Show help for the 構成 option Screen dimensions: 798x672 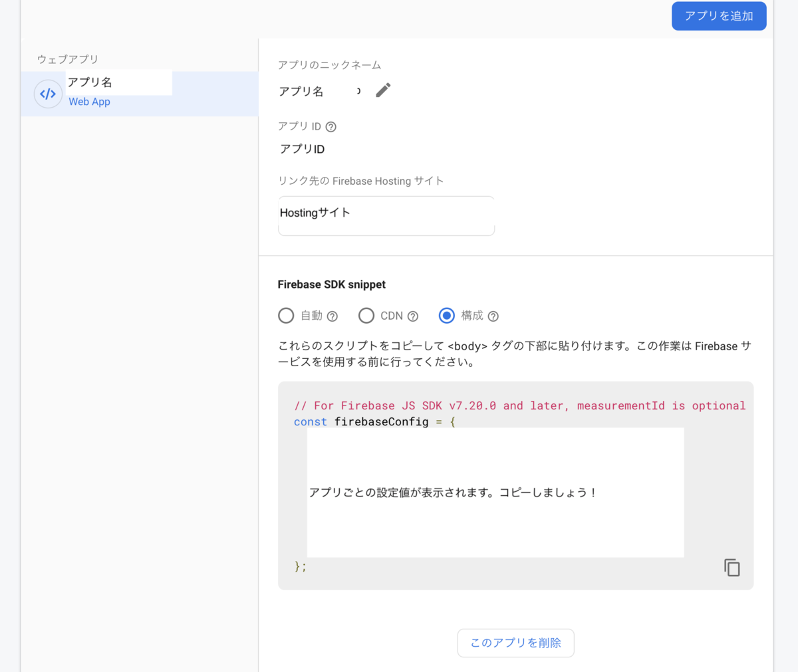pos(493,316)
